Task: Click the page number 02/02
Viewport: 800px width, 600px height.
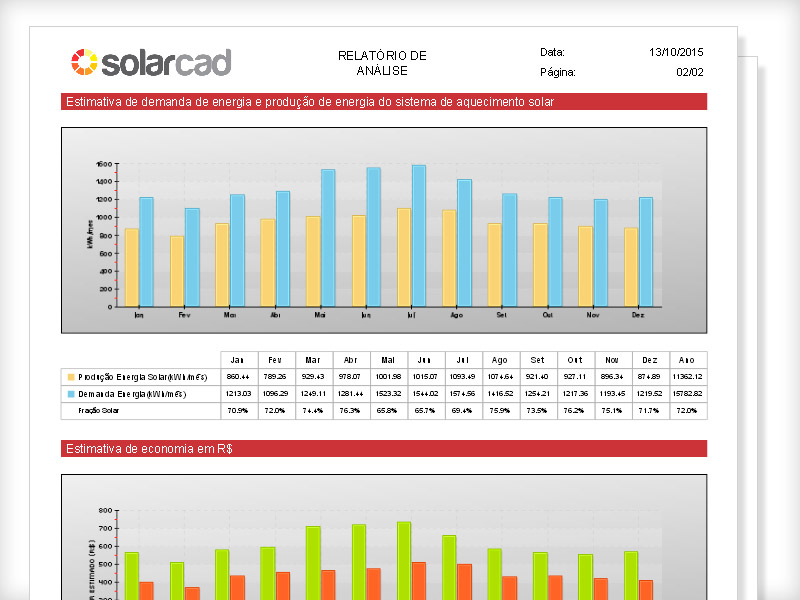Action: 690,72
